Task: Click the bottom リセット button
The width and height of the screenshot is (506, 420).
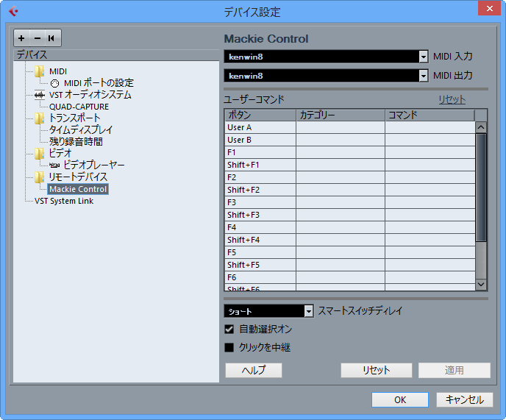Action: (377, 370)
